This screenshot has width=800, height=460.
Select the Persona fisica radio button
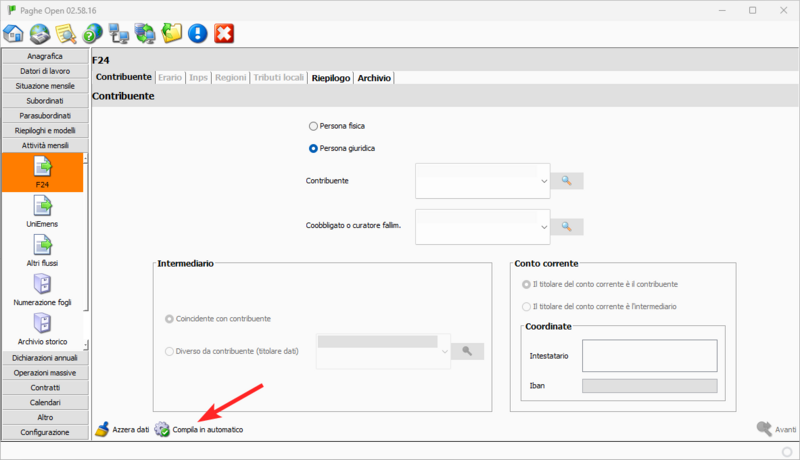(314, 127)
